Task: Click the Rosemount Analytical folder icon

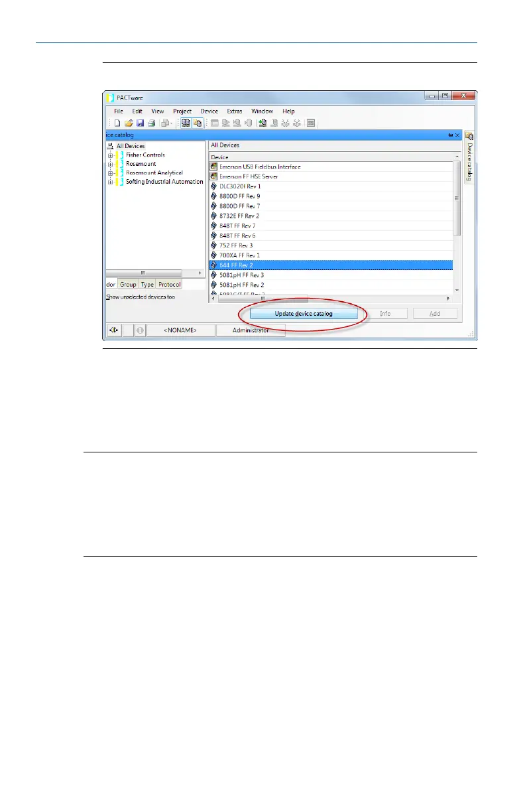Action: (120, 172)
